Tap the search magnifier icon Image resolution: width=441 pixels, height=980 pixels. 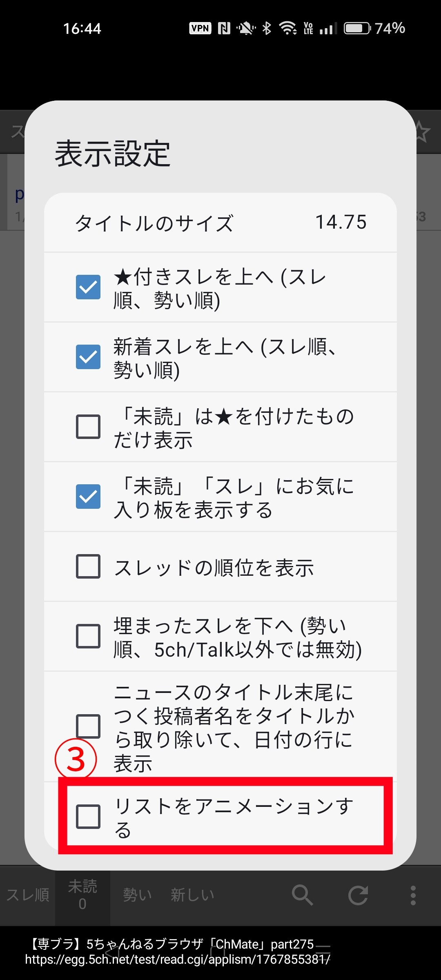(302, 895)
